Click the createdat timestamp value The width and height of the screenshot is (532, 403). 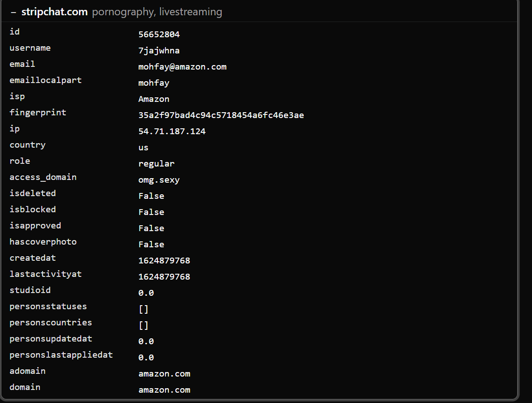click(x=164, y=261)
